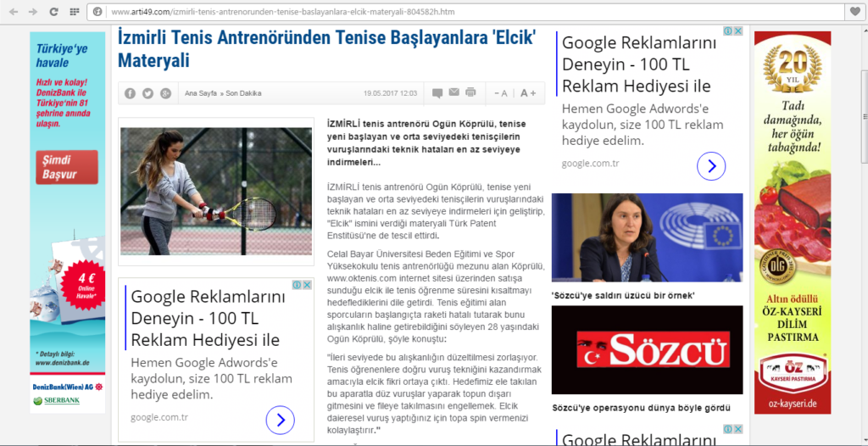Go forward with the browser forward arrow

pyautogui.click(x=33, y=11)
